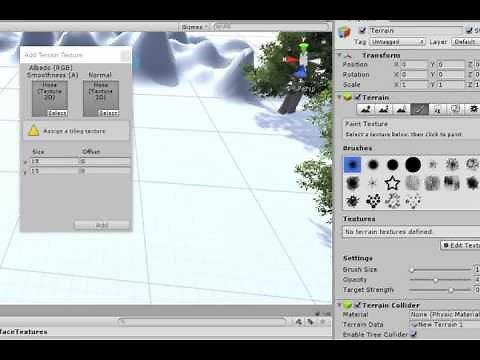
Task: Disable the Terrain Collider component checkbox
Action: 358,305
